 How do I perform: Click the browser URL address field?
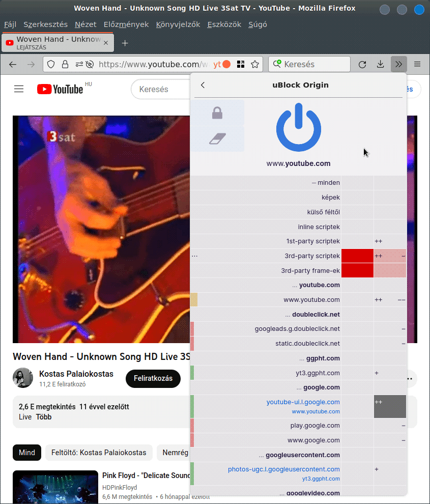tap(153, 64)
